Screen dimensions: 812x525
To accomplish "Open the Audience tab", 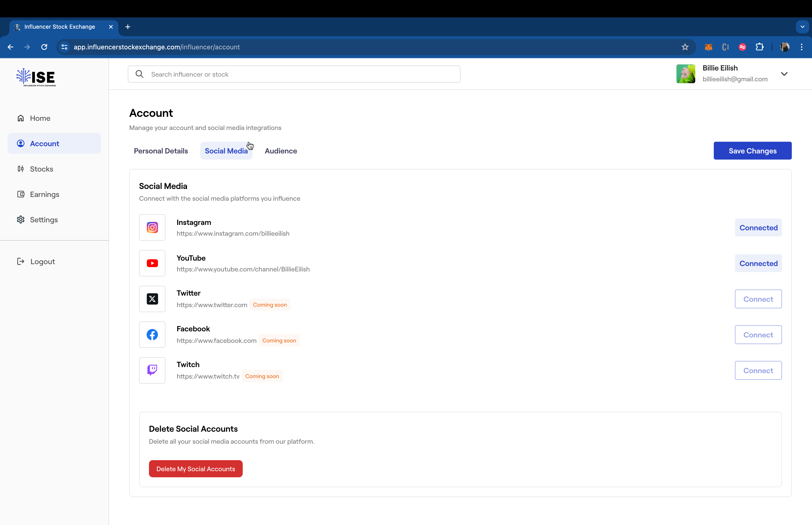I will click(x=281, y=151).
